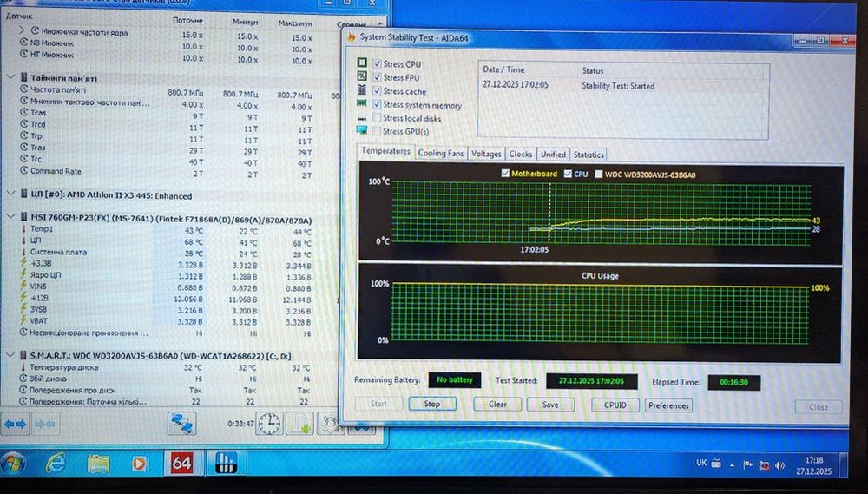Click the clock reset icon next to 0:33:47
868x494 pixels.
click(269, 425)
